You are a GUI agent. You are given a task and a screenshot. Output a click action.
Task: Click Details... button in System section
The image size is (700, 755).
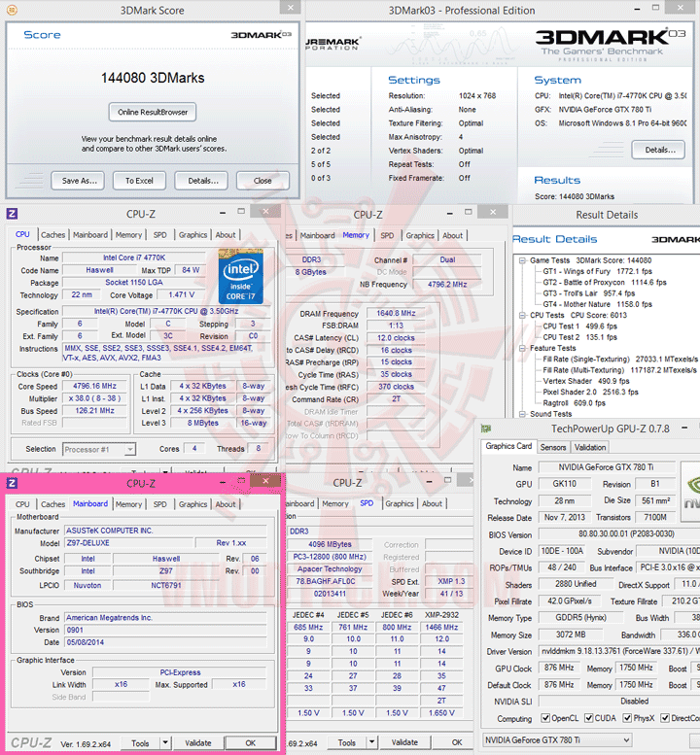[x=660, y=150]
